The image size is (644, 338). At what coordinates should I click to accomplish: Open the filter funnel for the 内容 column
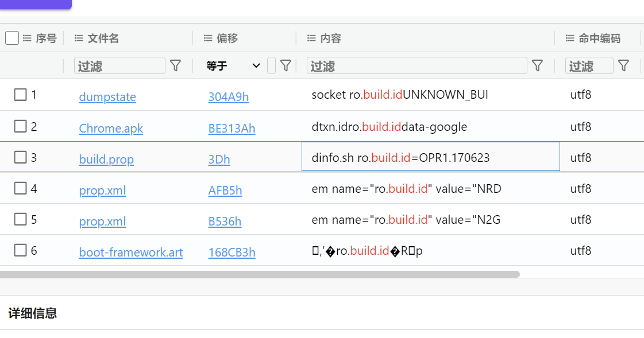(537, 65)
